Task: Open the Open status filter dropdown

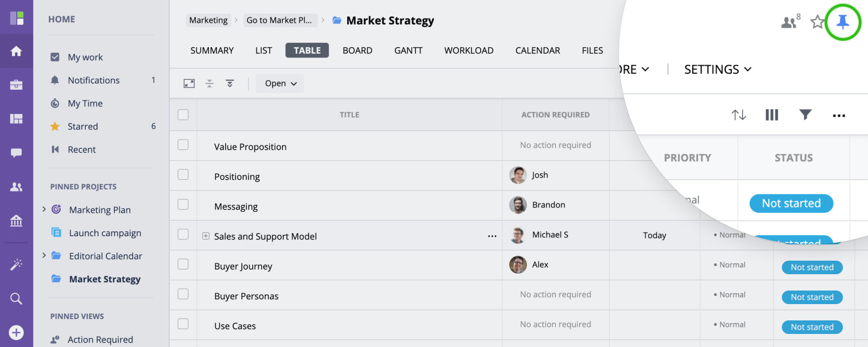Action: tap(280, 84)
